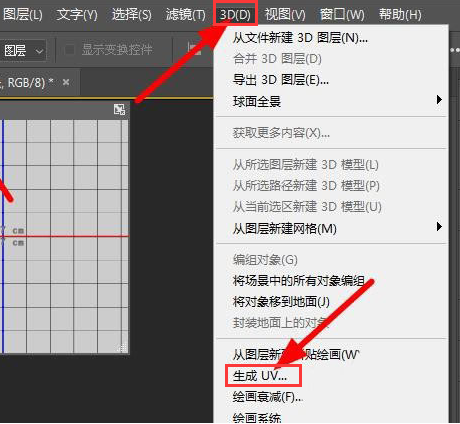The image size is (460, 424).
Task: Open the 窗口(W) menu
Action: coord(342,15)
